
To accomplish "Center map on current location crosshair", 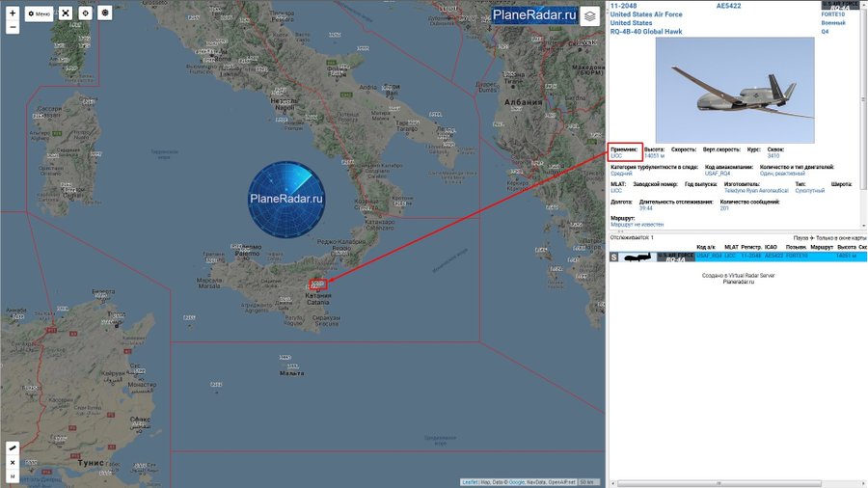I will coord(85,13).
